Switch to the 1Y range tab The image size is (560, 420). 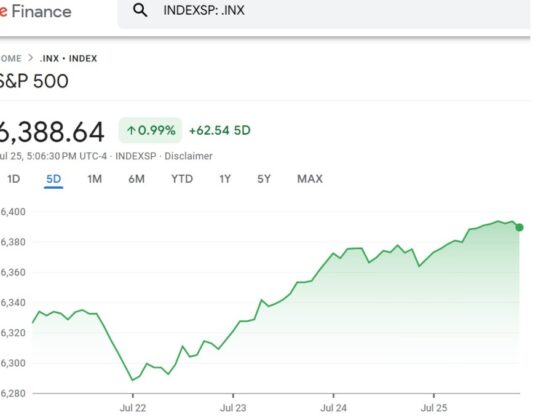click(x=225, y=179)
